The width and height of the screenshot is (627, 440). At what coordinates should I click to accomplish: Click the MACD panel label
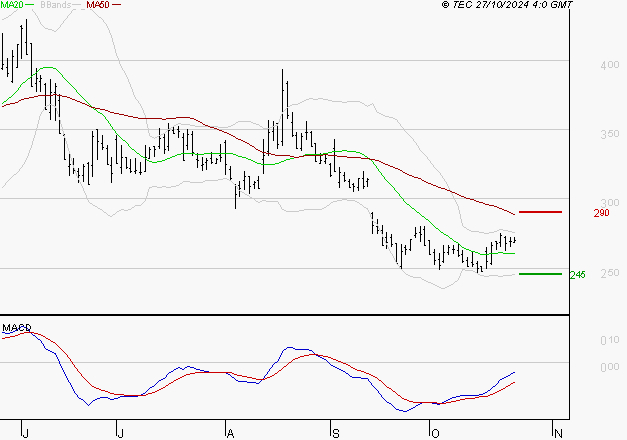pyautogui.click(x=17, y=328)
